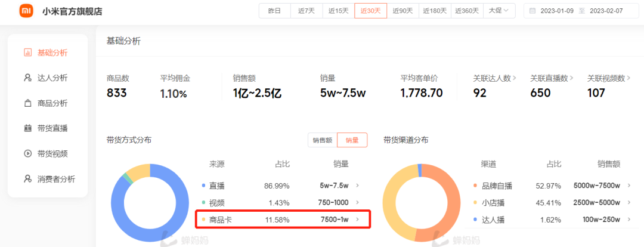Click the 关联达人数 value 92

(479, 93)
